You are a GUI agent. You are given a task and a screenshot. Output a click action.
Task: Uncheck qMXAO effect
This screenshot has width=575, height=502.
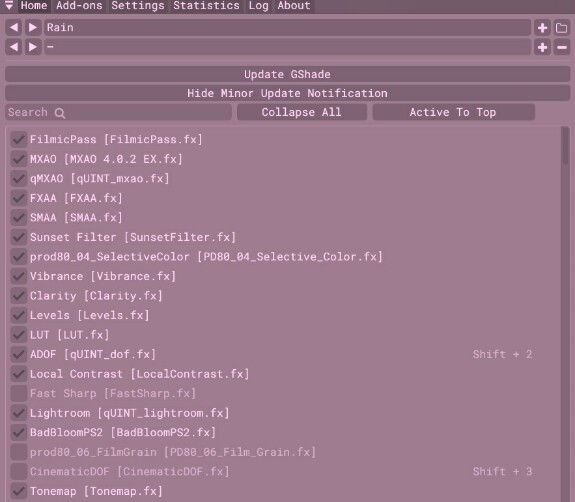(x=19, y=179)
